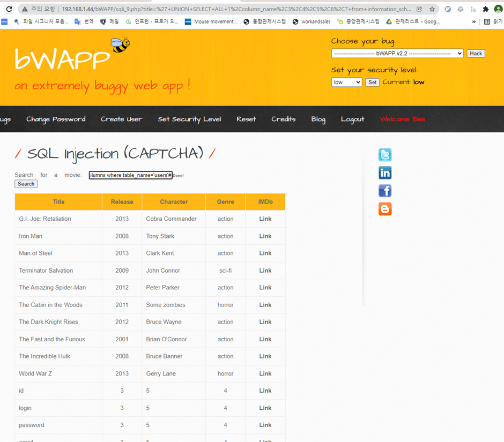Screen dimensions: 504x442
Task: Click the Release column header
Action: click(122, 202)
